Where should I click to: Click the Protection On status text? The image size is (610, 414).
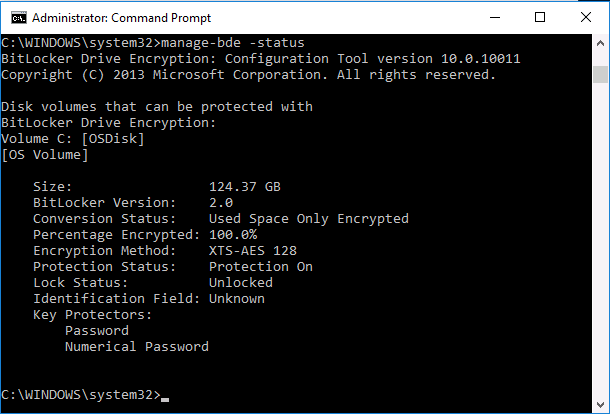coord(261,267)
